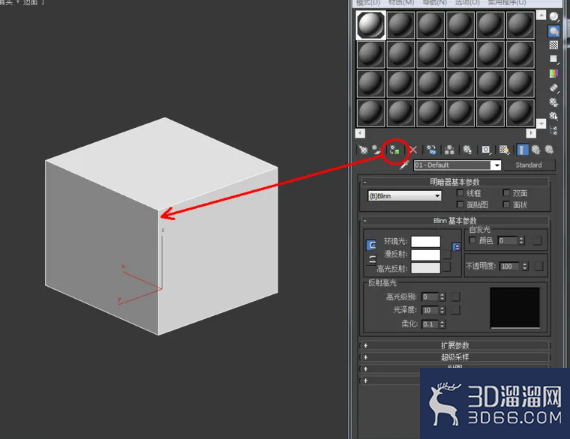This screenshot has height=439, width=570.
Task: Expand the 扩展参数 rollout
Action: [454, 345]
